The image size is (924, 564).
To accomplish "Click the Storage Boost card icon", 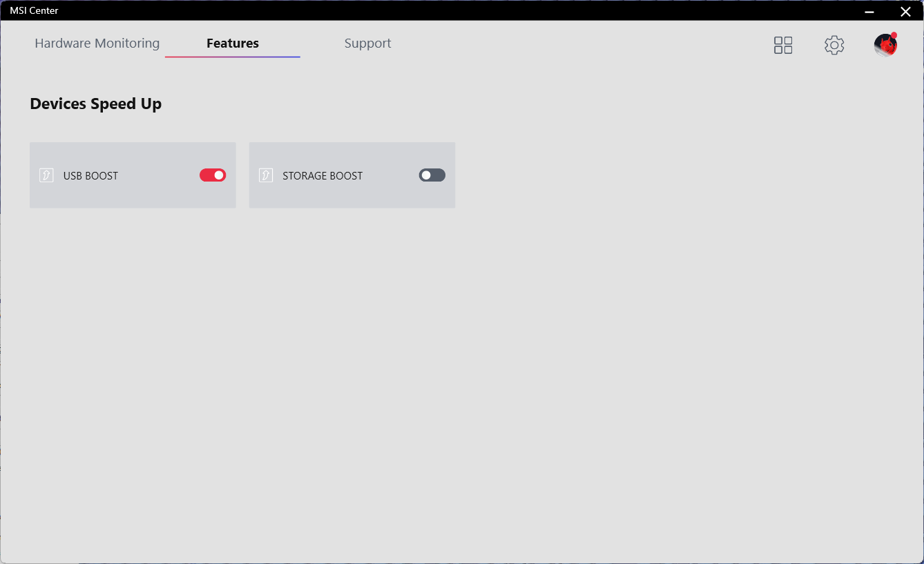I will (266, 175).
